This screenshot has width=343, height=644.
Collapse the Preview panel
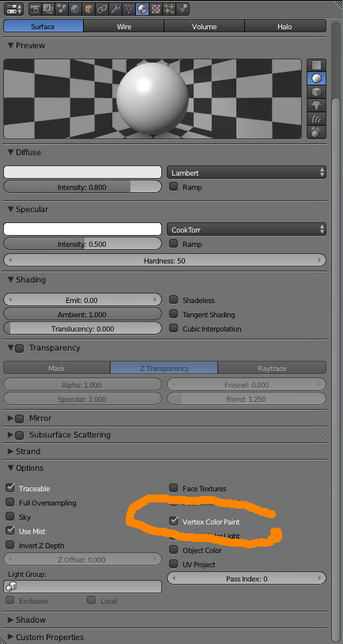(x=10, y=45)
